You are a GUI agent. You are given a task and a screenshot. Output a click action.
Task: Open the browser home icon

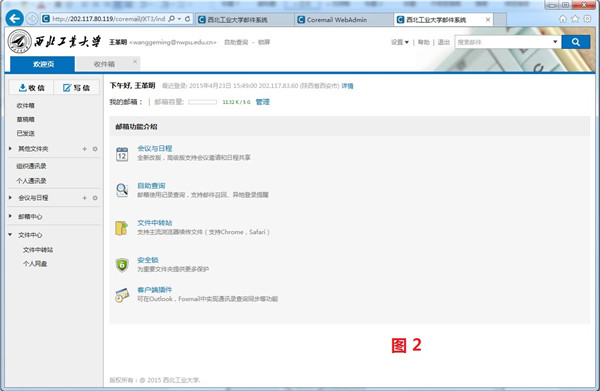click(x=562, y=19)
